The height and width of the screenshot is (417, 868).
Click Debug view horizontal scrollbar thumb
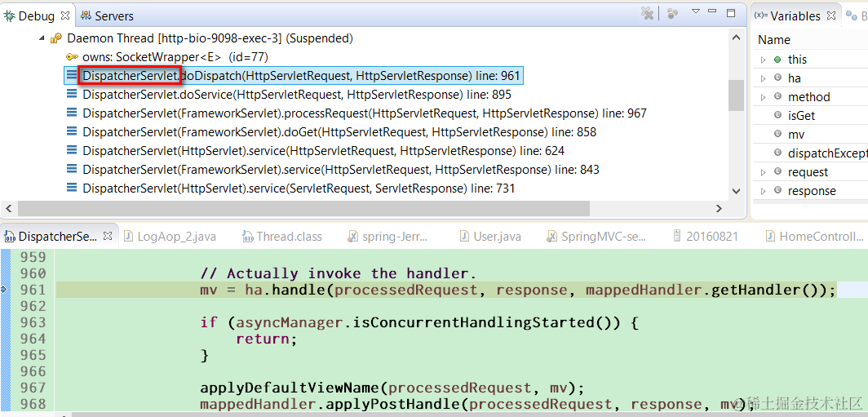[303, 208]
